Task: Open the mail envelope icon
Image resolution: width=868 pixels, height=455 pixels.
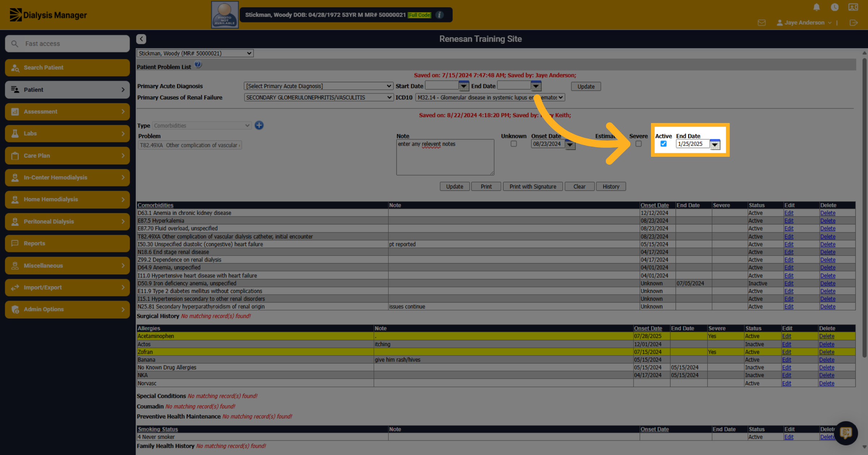Action: click(762, 22)
